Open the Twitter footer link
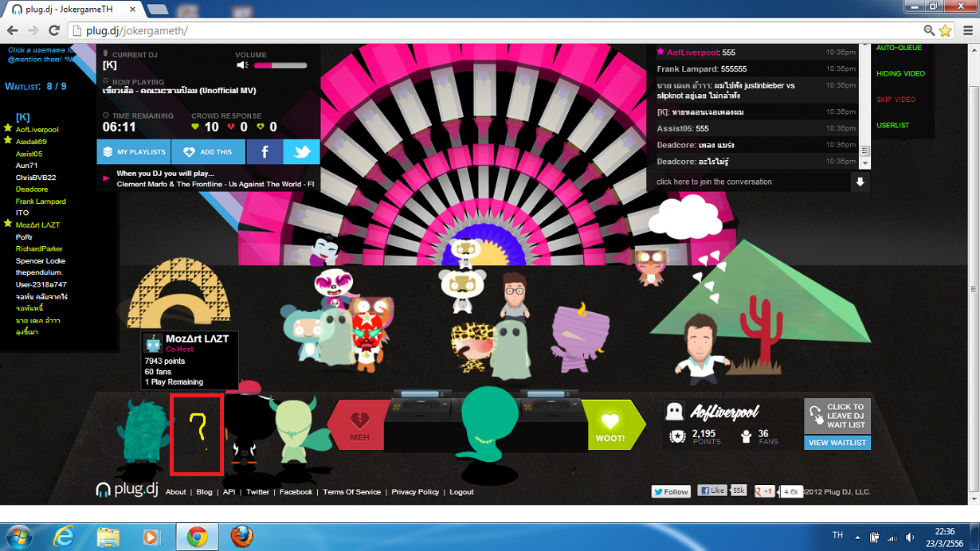This screenshot has width=980, height=551. 257,492
